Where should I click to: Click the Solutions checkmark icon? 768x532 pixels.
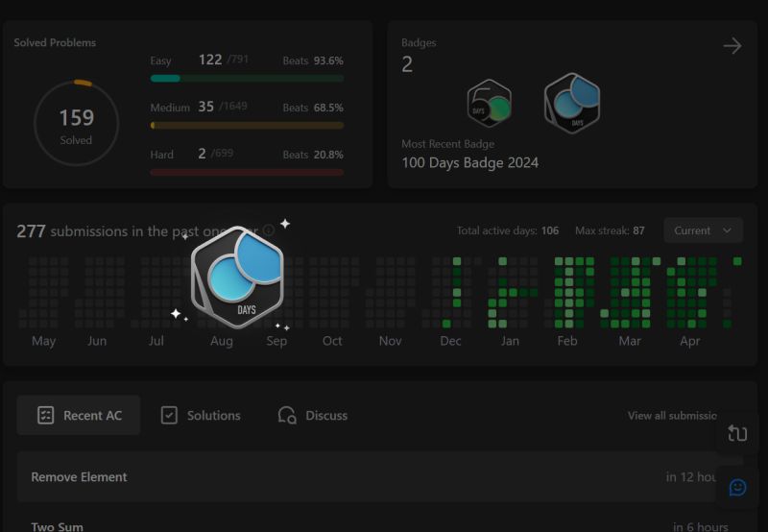tap(169, 416)
